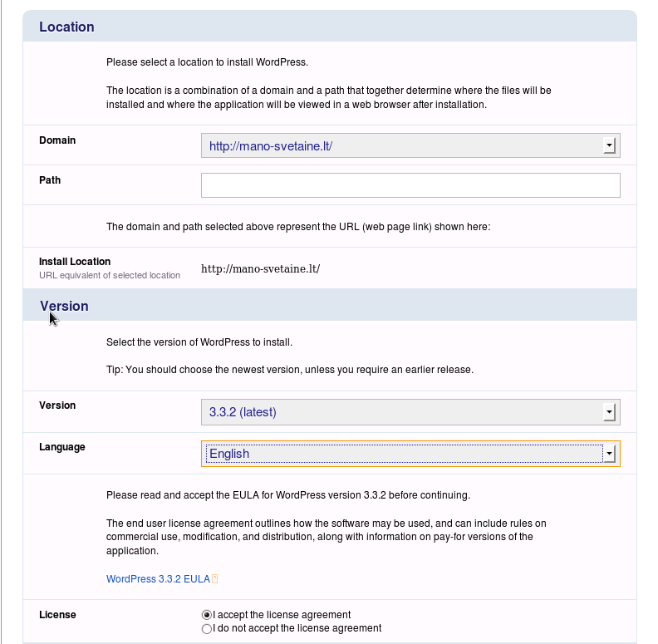
Task: Click the Path field label
Action: (x=50, y=179)
